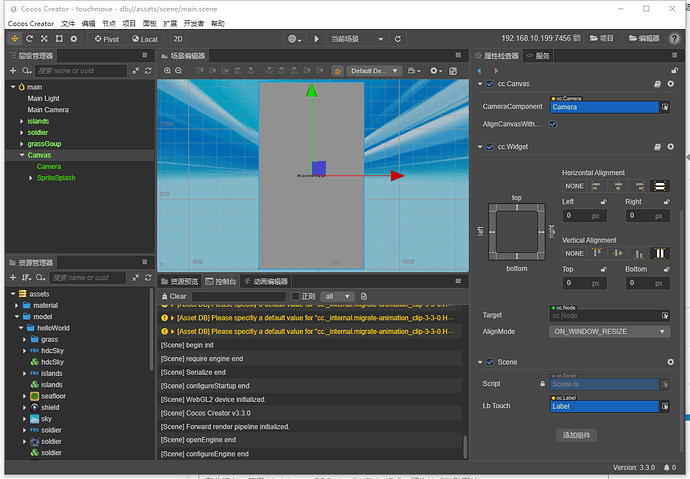Image resolution: width=690 pixels, height=479 pixels.
Task: Expand the SpriteSplash node in hierarchy
Action: click(31, 178)
